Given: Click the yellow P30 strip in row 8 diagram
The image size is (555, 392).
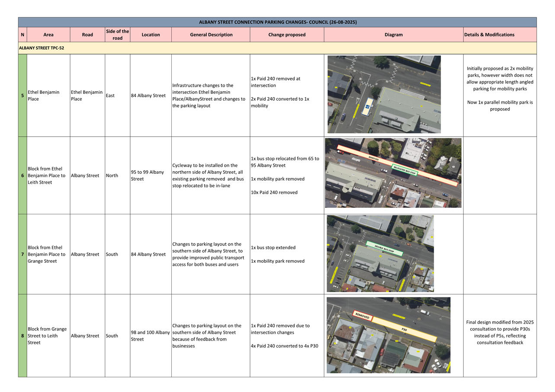Looking at the screenshot, I should click(404, 329).
